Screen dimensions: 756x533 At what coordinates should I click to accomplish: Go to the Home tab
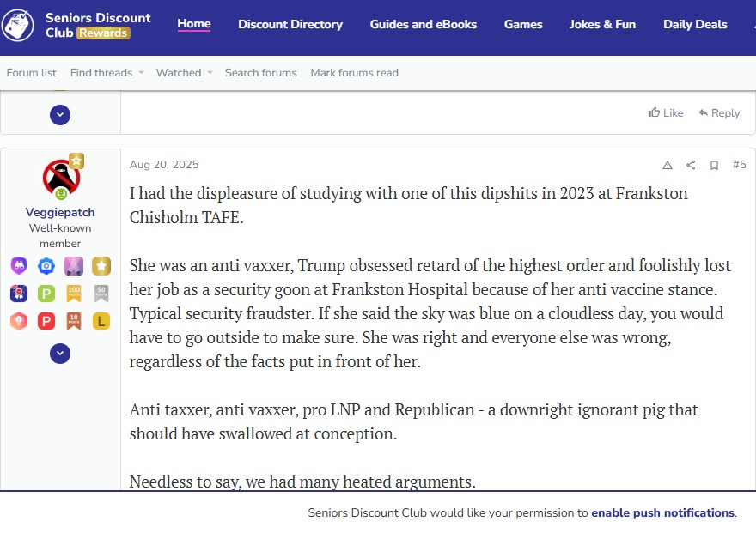coord(194,23)
